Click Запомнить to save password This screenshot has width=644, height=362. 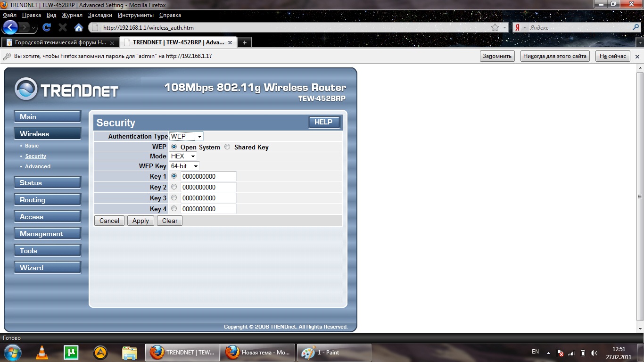click(x=496, y=56)
